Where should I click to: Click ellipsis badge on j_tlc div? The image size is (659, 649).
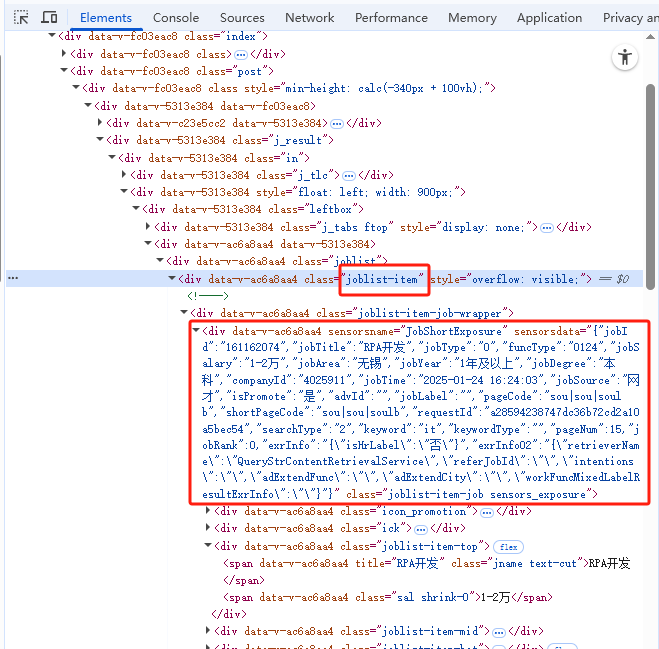pyautogui.click(x=348, y=176)
